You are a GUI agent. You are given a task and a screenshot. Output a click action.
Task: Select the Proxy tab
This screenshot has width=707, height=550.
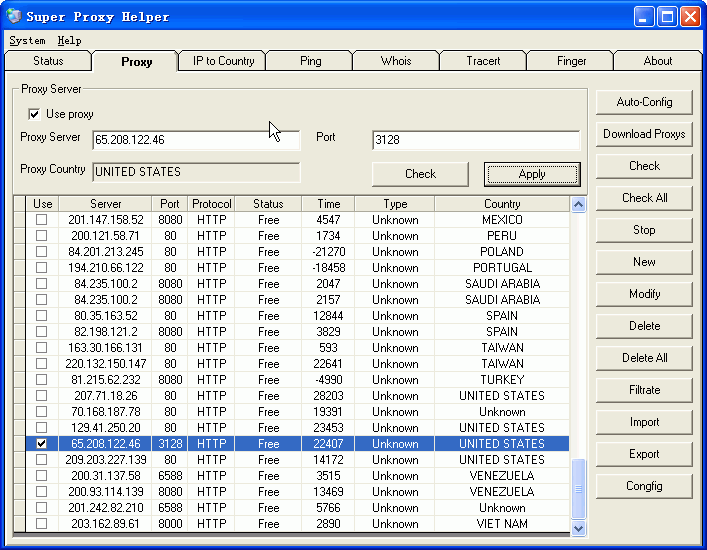tap(136, 61)
